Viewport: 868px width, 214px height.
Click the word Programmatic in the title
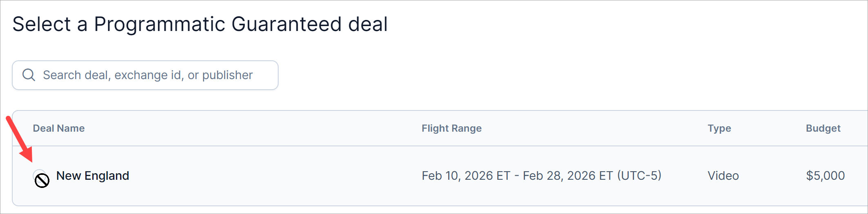159,24
